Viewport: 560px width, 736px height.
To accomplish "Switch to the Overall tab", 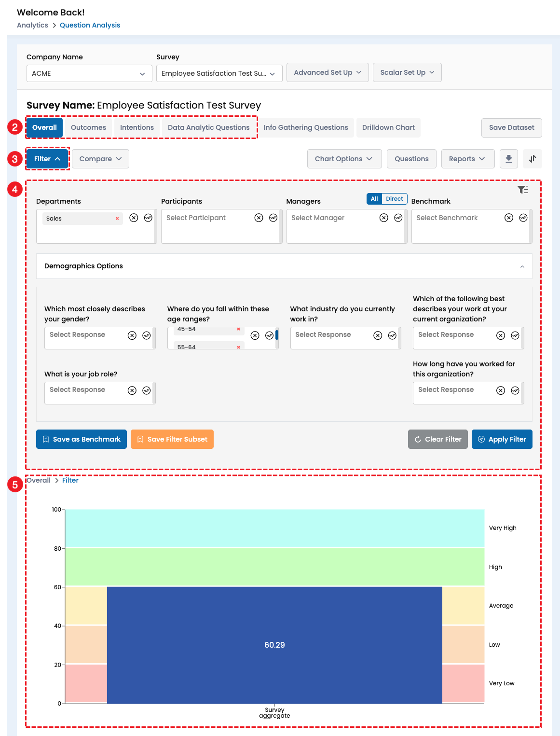I will 44,127.
